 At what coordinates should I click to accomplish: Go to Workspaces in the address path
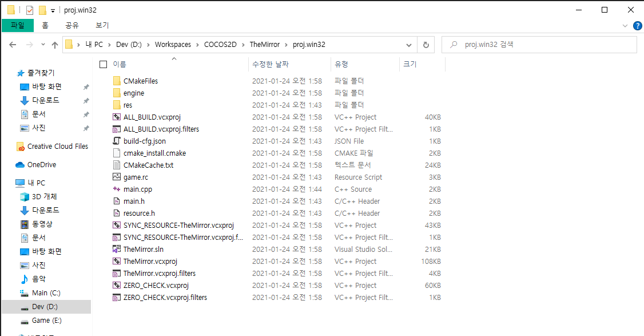pyautogui.click(x=173, y=45)
